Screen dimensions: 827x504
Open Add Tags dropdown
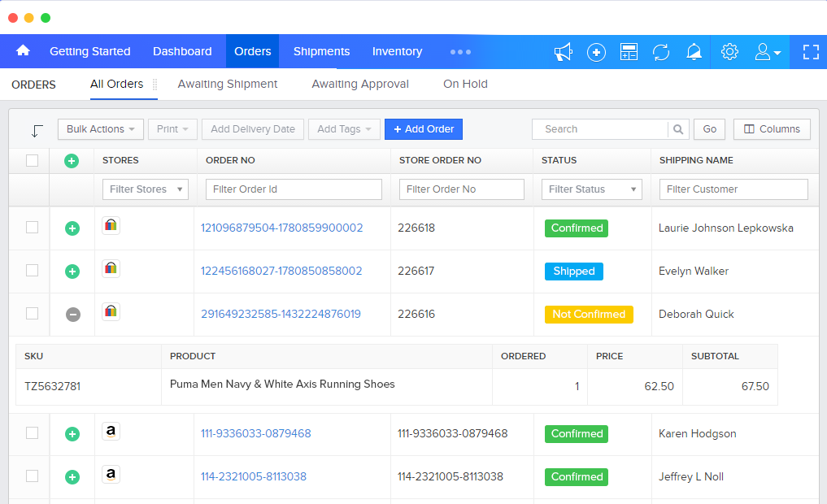point(344,129)
